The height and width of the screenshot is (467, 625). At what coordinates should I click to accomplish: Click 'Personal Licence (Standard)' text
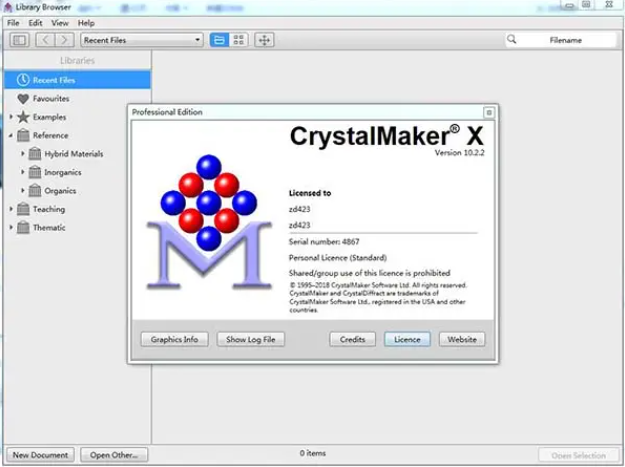(338, 258)
